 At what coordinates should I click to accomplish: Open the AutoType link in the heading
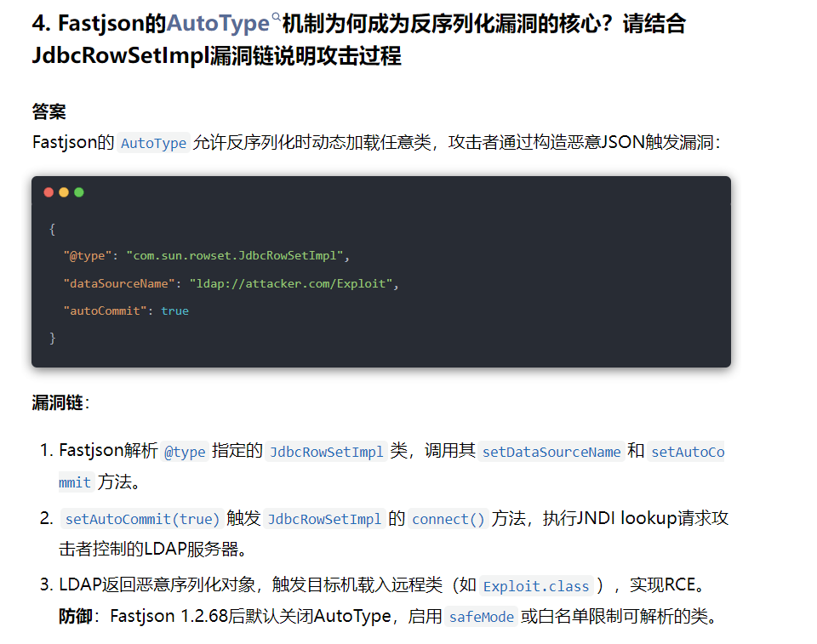[x=218, y=24]
